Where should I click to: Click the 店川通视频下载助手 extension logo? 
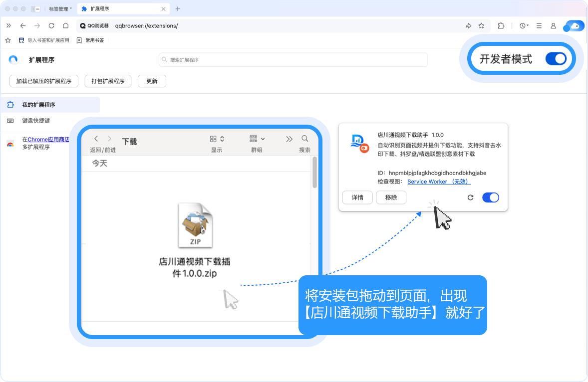pos(359,144)
